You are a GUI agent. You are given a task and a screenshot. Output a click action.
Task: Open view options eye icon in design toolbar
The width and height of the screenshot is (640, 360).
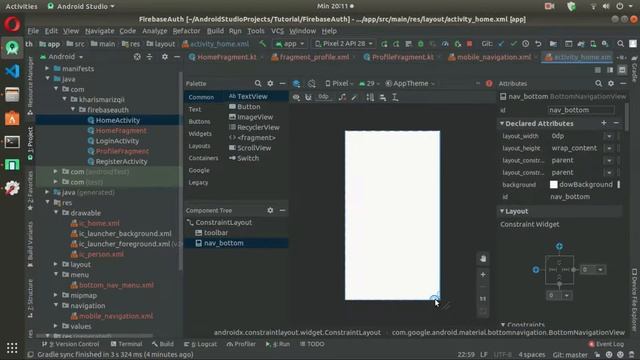point(296,97)
